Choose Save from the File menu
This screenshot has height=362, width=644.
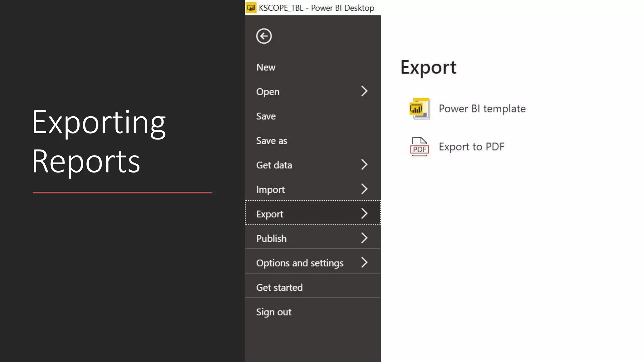pos(313,116)
